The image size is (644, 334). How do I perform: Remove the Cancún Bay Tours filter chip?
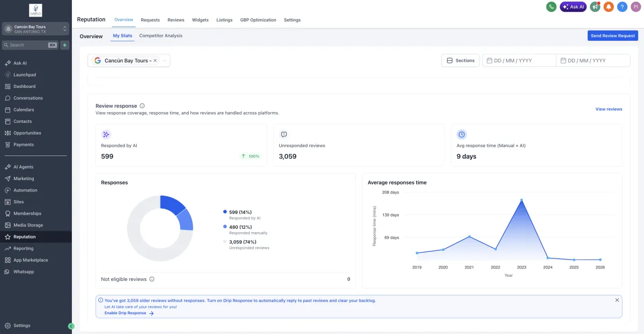tap(155, 61)
